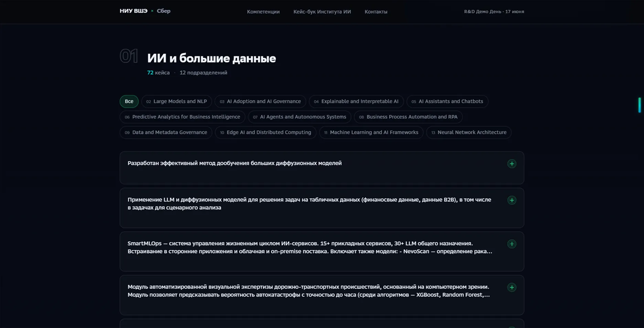Click the Сбер logo text

(x=163, y=11)
